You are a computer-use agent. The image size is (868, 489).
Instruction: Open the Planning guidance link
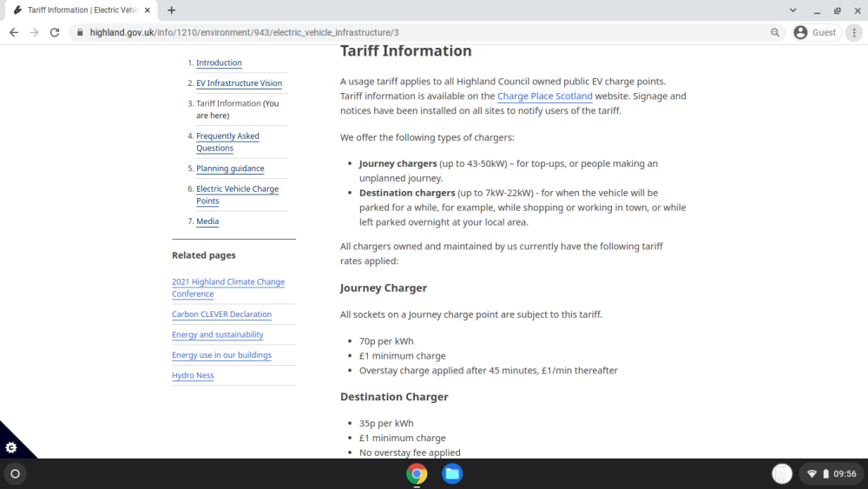click(x=230, y=169)
